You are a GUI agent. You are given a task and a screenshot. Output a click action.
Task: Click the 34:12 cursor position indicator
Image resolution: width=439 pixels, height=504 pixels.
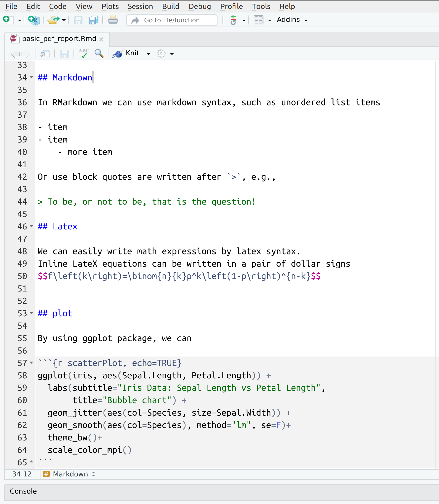(x=22, y=474)
